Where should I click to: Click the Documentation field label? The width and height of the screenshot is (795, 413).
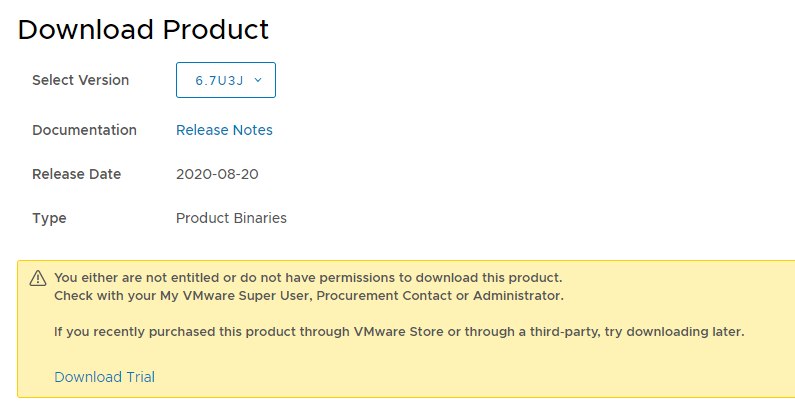tap(84, 130)
